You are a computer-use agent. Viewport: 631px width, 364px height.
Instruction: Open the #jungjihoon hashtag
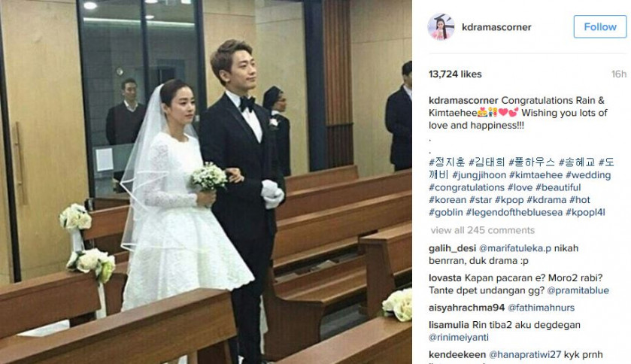point(479,175)
